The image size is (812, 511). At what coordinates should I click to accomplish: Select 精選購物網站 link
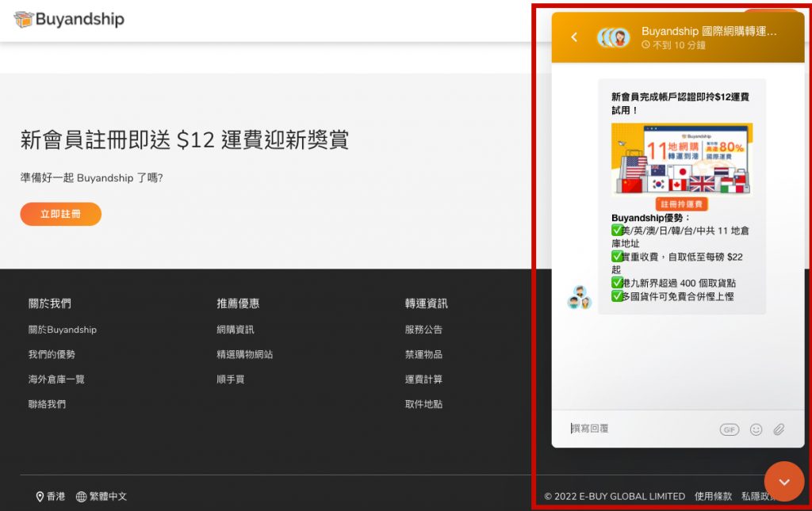coord(244,355)
